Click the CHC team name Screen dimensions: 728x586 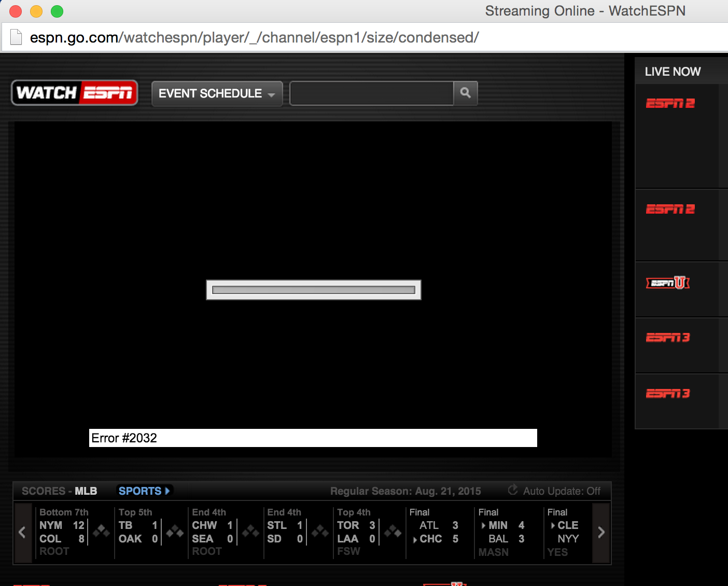pos(431,539)
